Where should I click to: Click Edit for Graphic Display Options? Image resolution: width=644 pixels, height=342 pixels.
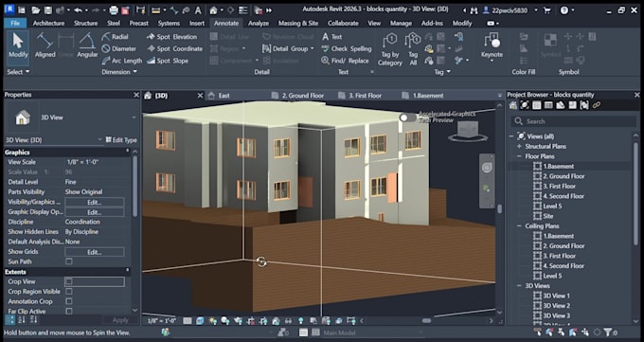click(x=94, y=212)
